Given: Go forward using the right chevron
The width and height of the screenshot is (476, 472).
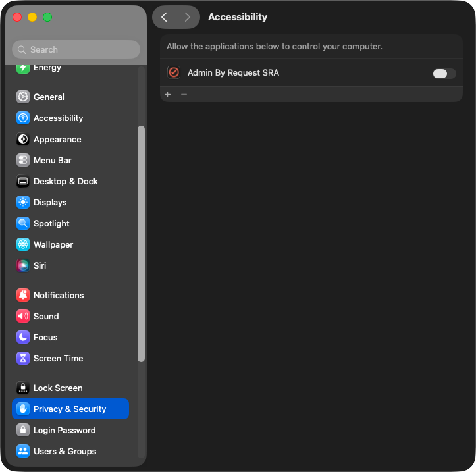Looking at the screenshot, I should [x=188, y=17].
